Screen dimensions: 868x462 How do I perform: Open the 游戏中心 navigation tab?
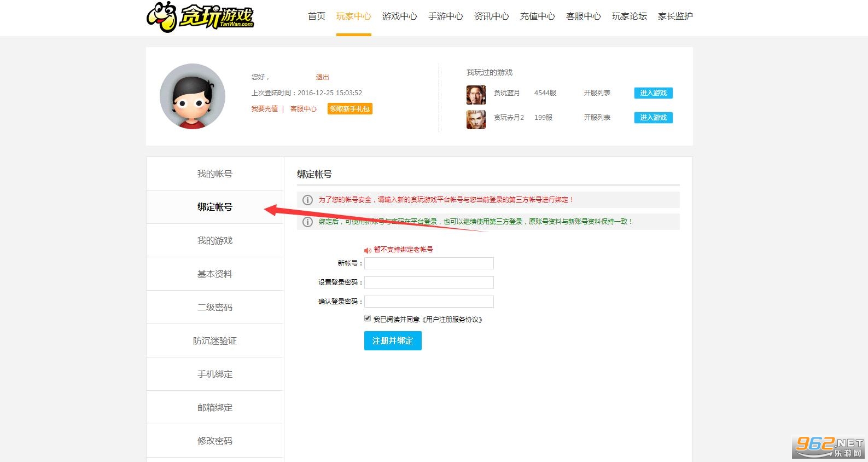pyautogui.click(x=400, y=16)
